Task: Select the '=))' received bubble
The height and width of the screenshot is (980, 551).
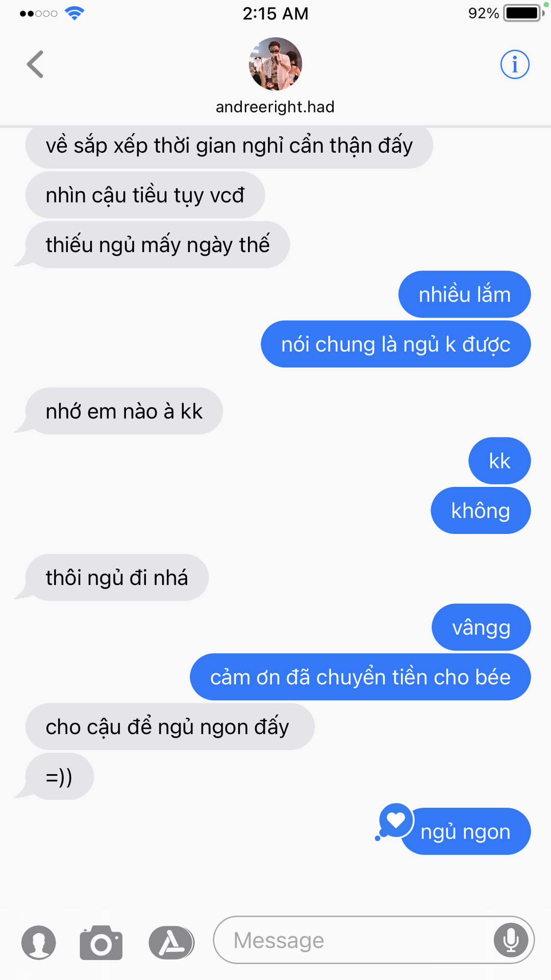Action: pyautogui.click(x=59, y=776)
